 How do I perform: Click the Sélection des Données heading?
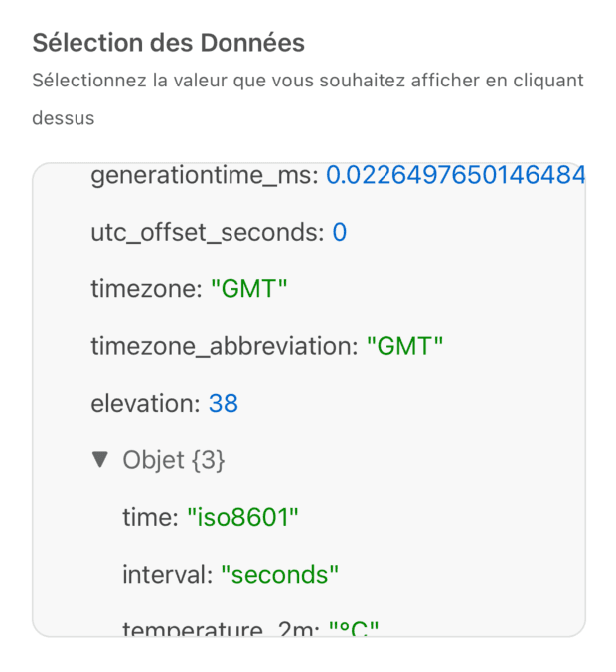[x=168, y=43]
